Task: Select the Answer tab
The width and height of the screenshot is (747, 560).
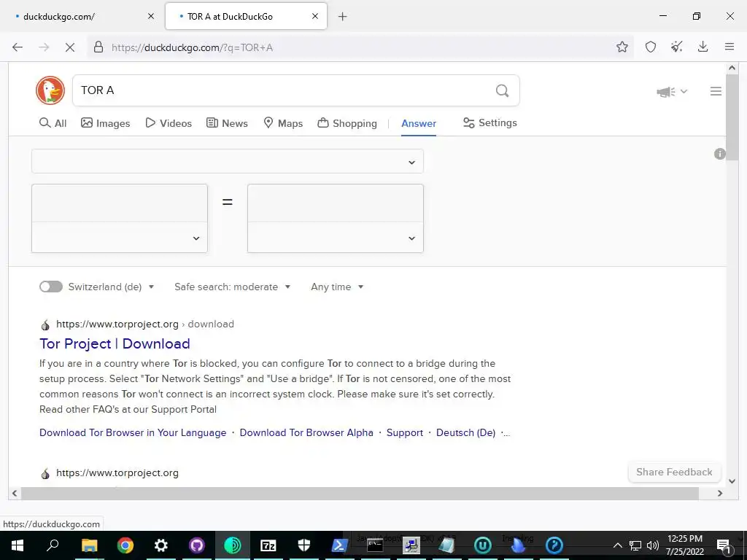Action: [x=419, y=123]
